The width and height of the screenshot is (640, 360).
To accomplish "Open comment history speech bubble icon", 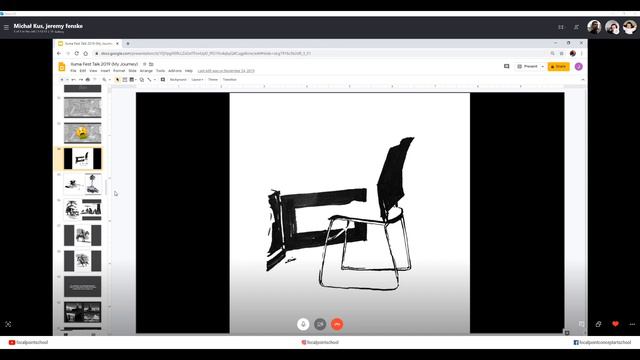I will (x=507, y=66).
